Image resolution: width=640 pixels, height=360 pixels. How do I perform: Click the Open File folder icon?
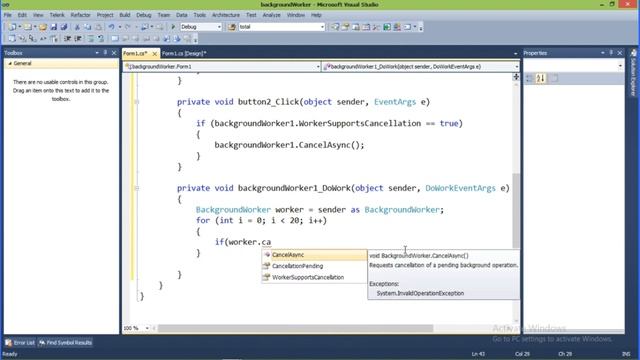(x=43, y=27)
